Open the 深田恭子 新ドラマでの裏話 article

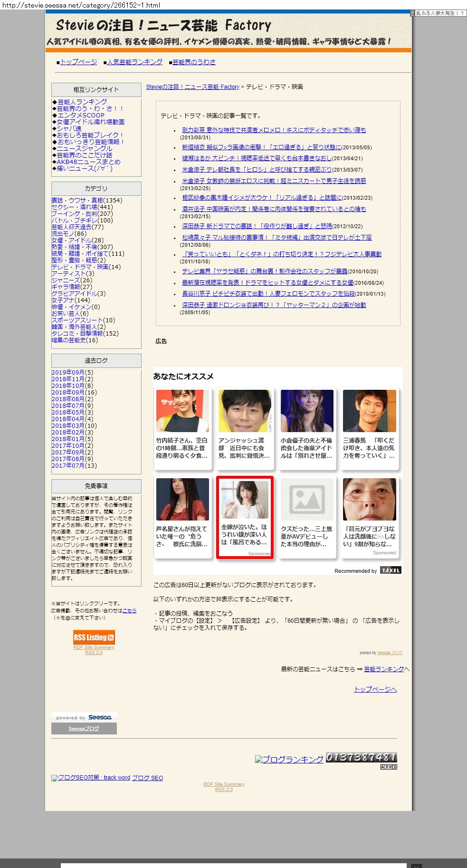(257, 226)
